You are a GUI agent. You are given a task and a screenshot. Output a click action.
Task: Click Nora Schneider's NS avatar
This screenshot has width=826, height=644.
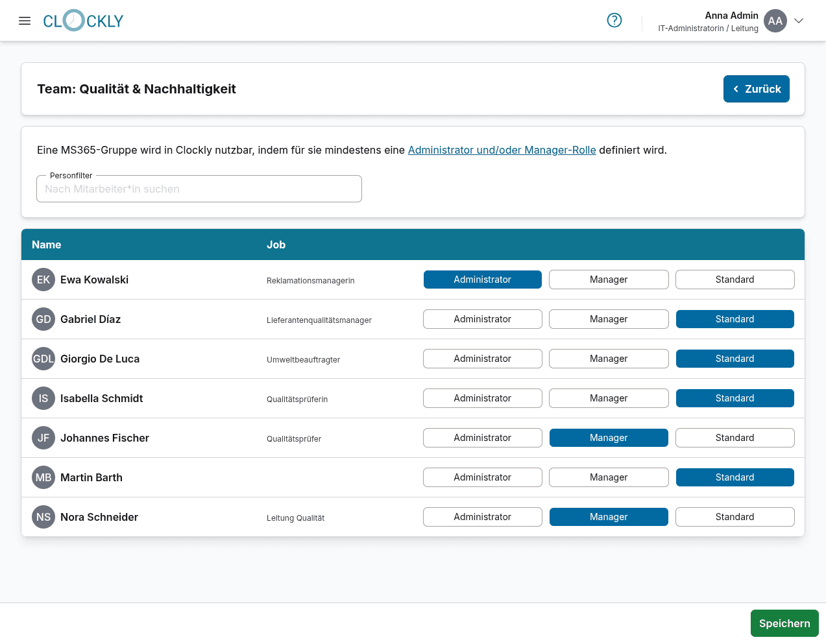43,517
